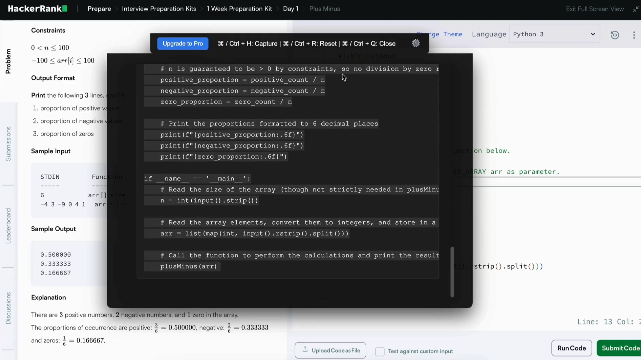This screenshot has height=360, width=641.
Task: Click the n = int(input().strip()) line
Action: tap(209, 201)
